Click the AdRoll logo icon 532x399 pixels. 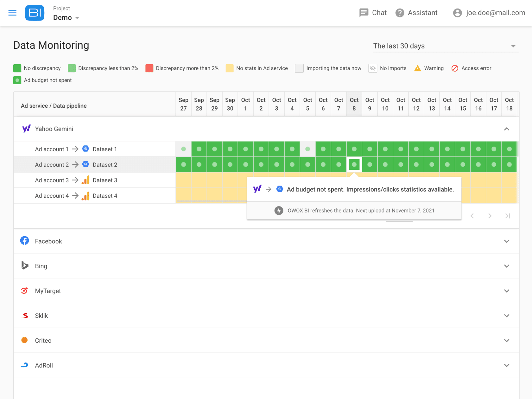(x=24, y=365)
